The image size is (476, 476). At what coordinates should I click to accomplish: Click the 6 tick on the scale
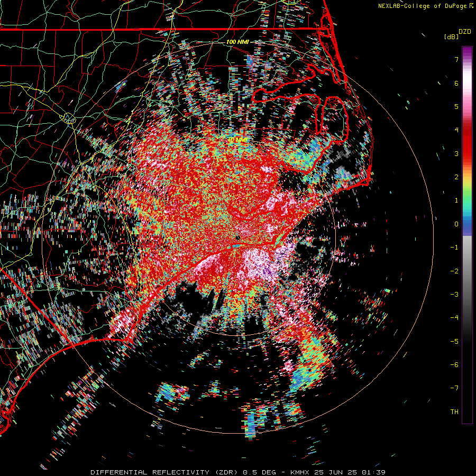pos(456,83)
